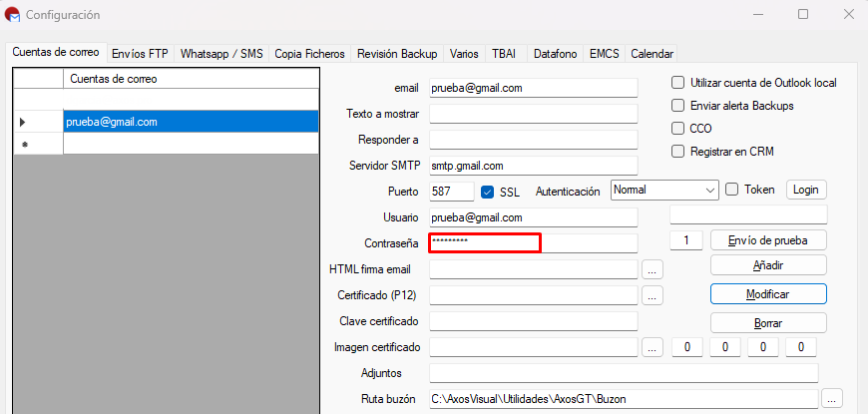The height and width of the screenshot is (414, 868).
Task: Click into the Contraseña field
Action: pyautogui.click(x=534, y=243)
